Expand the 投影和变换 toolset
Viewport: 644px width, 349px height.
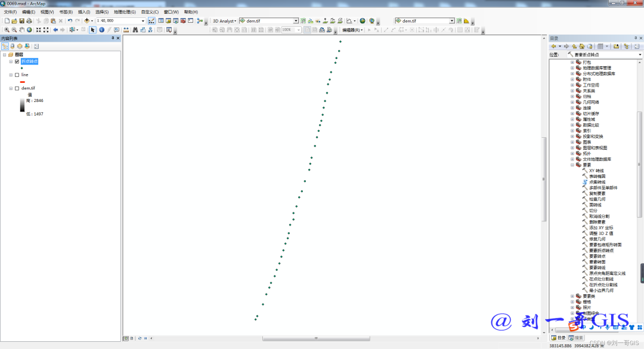coord(572,137)
